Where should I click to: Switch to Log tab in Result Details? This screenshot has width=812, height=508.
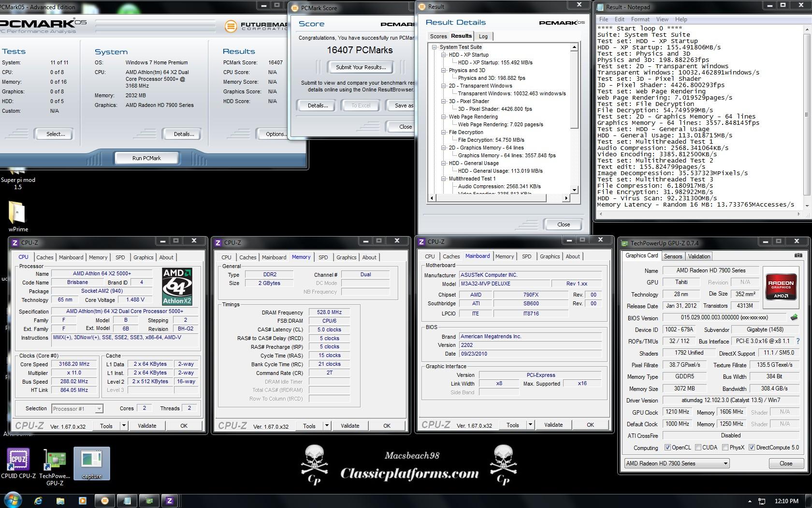click(483, 36)
